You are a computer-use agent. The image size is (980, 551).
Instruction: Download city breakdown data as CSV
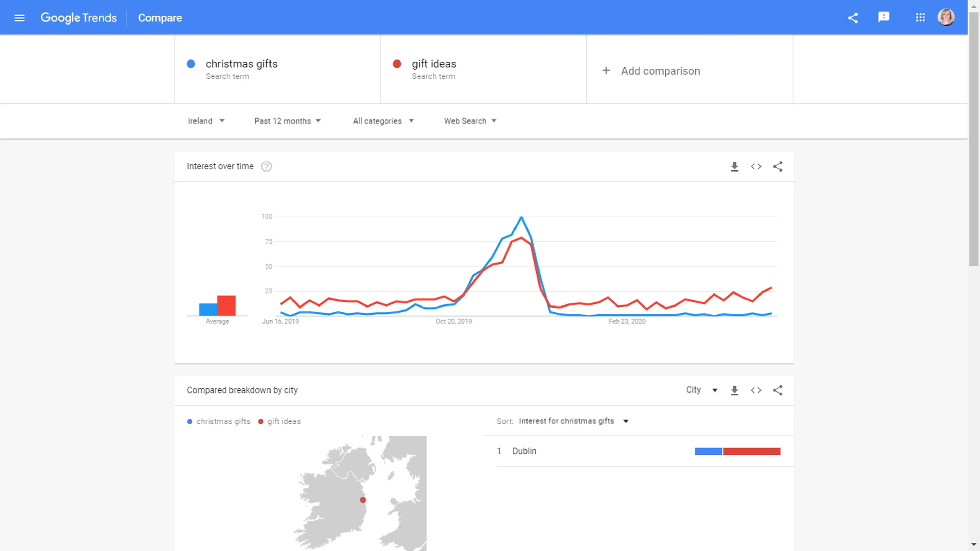coord(734,390)
